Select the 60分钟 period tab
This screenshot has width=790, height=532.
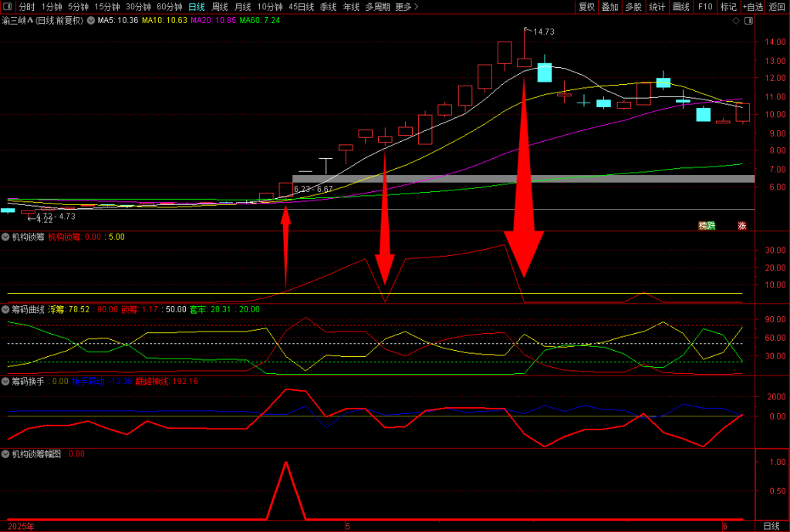pyautogui.click(x=169, y=7)
